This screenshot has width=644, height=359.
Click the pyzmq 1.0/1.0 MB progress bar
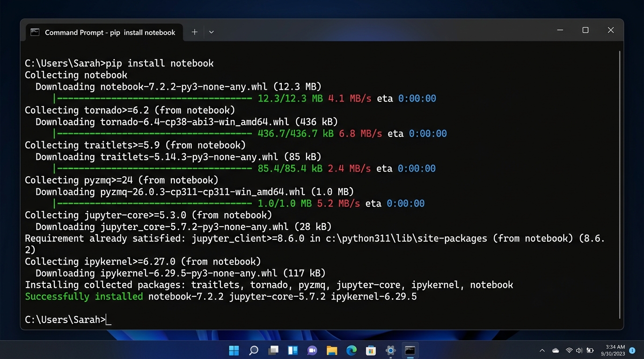[x=153, y=204]
